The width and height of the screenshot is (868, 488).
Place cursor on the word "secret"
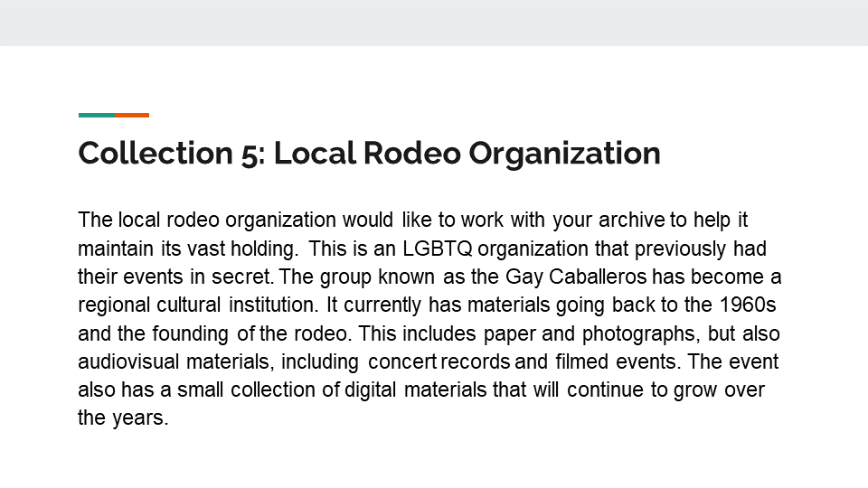coord(248,276)
